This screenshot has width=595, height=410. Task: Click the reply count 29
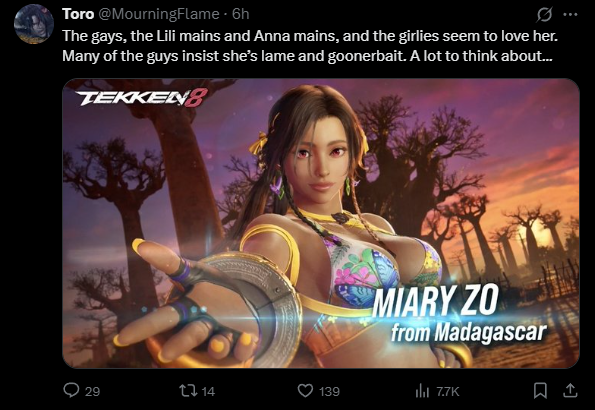pos(92,391)
